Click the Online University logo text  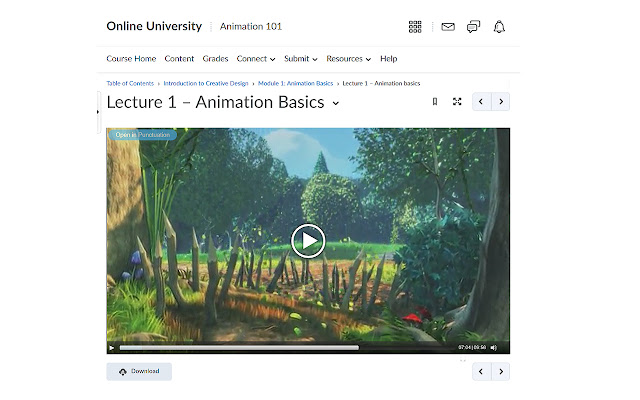154,26
